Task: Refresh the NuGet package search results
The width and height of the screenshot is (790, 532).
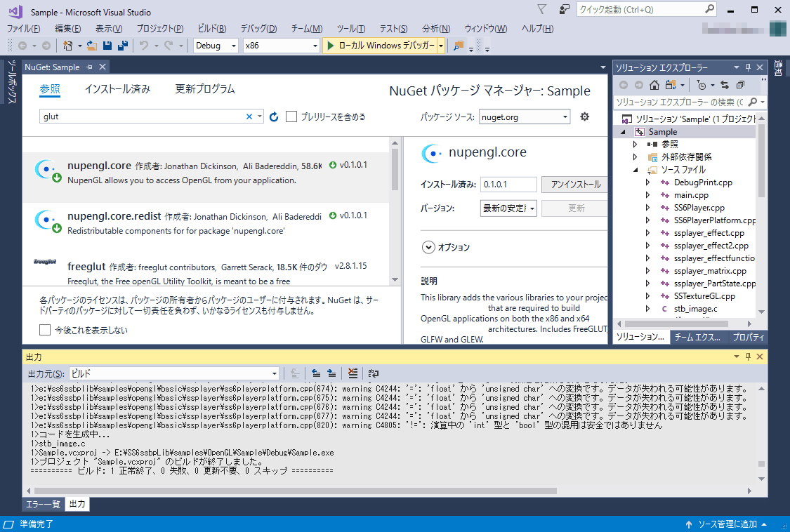Action: pos(274,117)
